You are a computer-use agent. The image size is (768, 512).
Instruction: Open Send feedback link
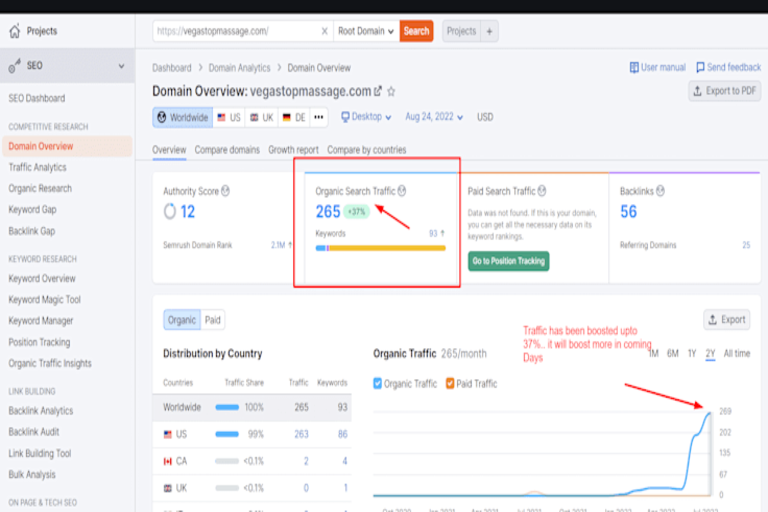point(728,67)
